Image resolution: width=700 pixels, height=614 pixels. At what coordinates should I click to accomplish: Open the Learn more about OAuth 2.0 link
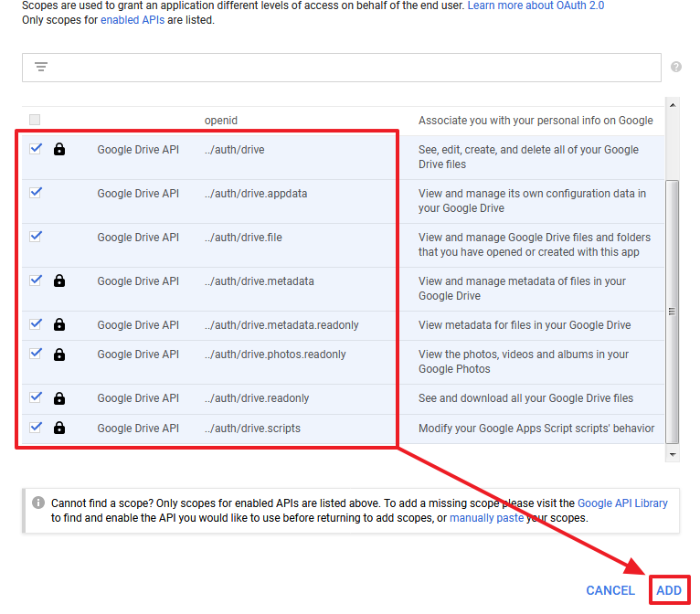536,5
